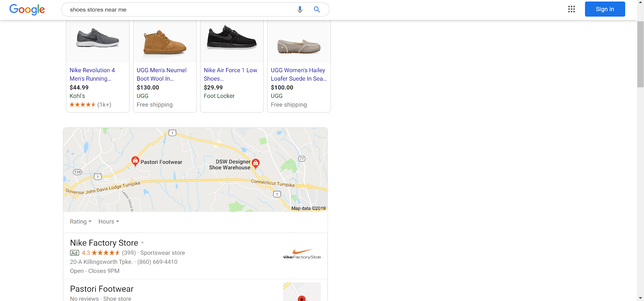This screenshot has height=301, width=644.
Task: Click the Nike Revolution star rating
Action: (x=83, y=105)
